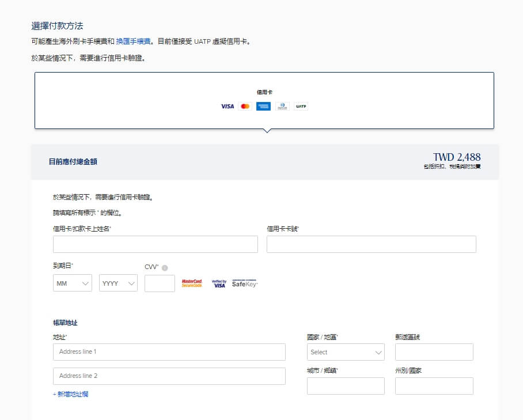Open the YYYY expiry year dropdown
Image resolution: width=523 pixels, height=420 pixels.
[x=118, y=283]
